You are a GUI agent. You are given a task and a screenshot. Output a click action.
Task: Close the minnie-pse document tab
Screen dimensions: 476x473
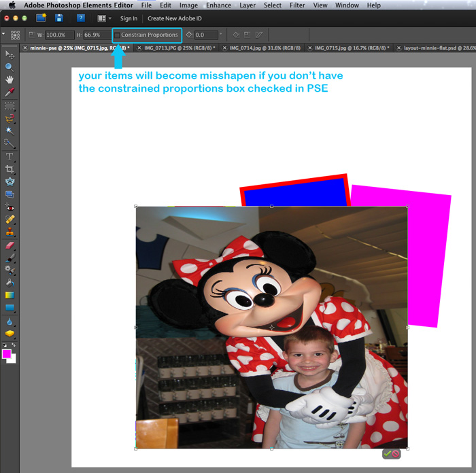coord(25,48)
